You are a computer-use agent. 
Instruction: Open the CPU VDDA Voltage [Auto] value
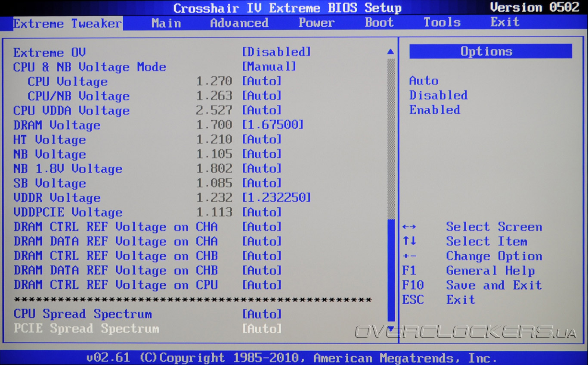[x=262, y=110]
